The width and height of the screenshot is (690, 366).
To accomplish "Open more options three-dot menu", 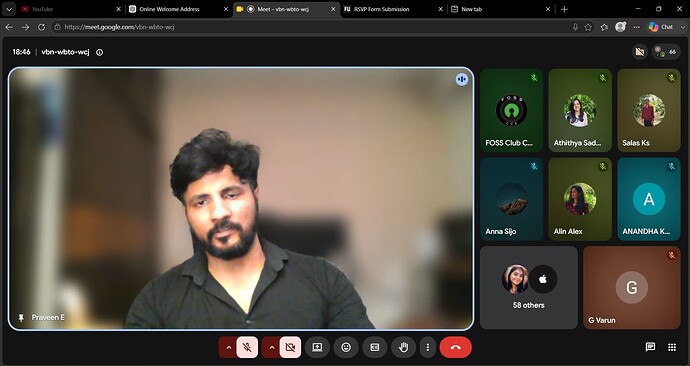I will click(x=428, y=348).
